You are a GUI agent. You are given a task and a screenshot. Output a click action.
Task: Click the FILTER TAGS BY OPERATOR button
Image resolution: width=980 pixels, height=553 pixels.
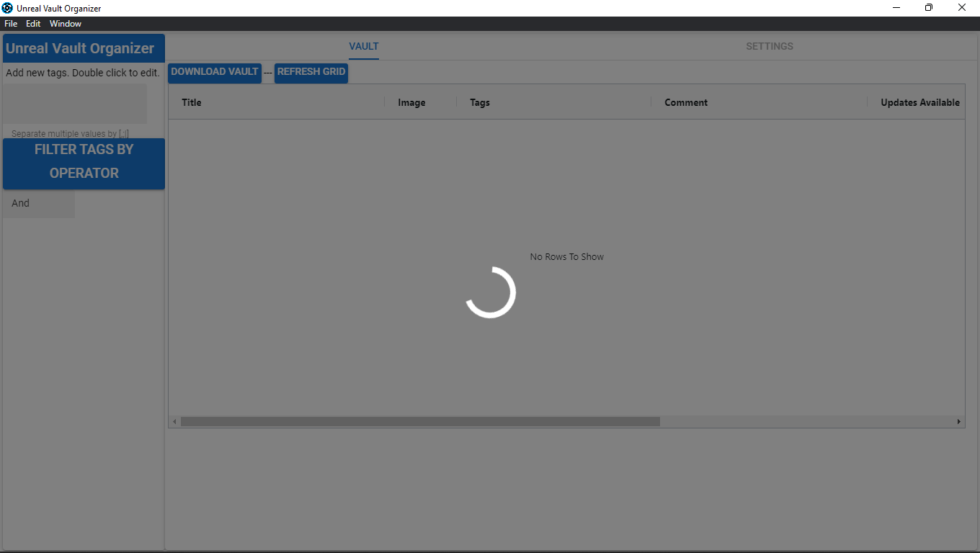pos(84,163)
